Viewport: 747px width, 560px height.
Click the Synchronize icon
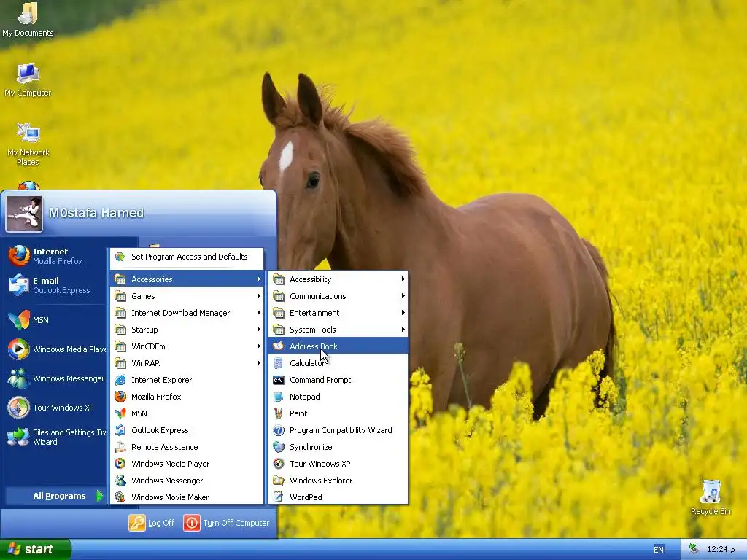[x=279, y=447]
